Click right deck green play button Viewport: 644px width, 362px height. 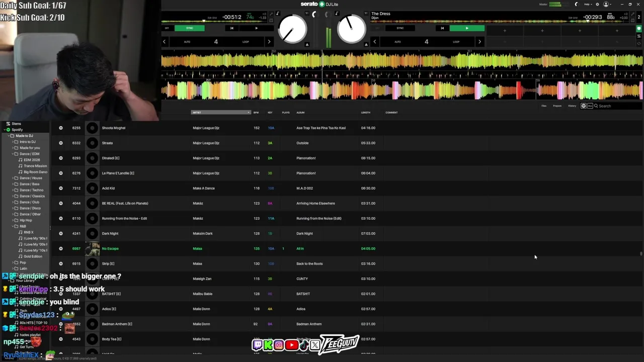point(467,28)
